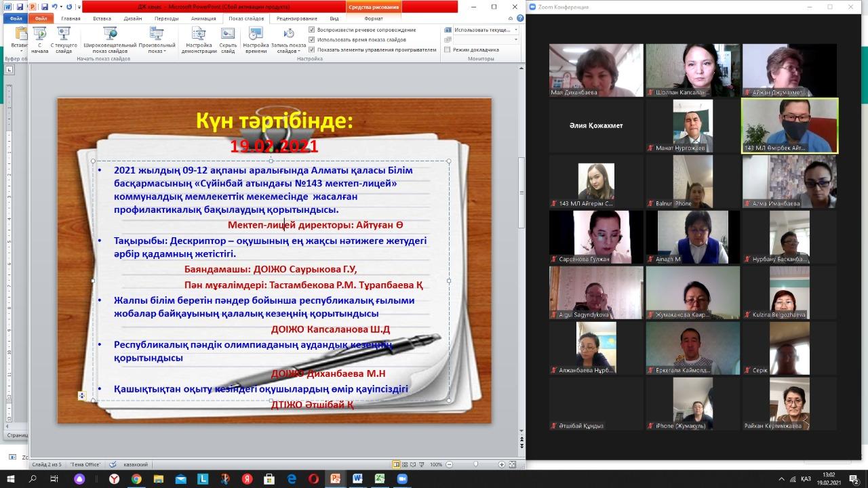Click the zoom slider in status bar
868x488 pixels.
[475, 464]
